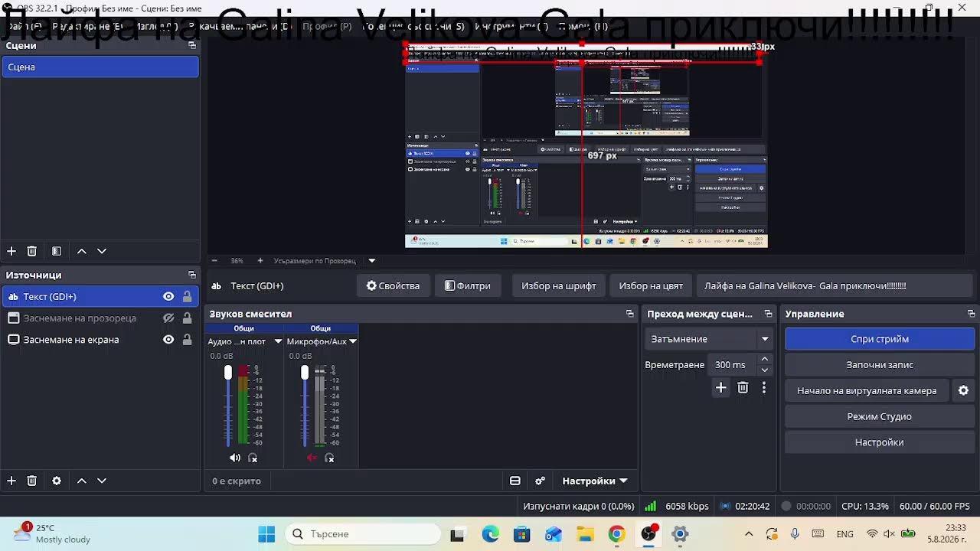Open the Помощ (H) menu
The height and width of the screenshot is (551, 980).
pos(583,26)
